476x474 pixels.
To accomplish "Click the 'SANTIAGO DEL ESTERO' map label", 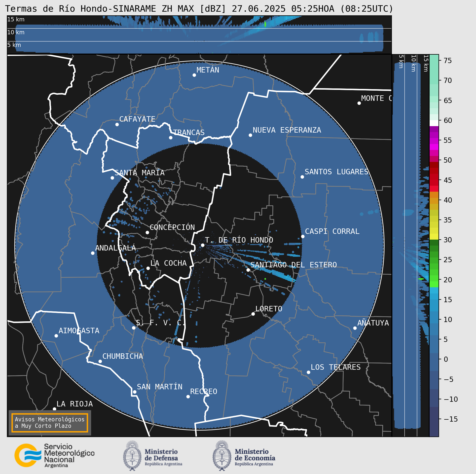I will point(293,265).
